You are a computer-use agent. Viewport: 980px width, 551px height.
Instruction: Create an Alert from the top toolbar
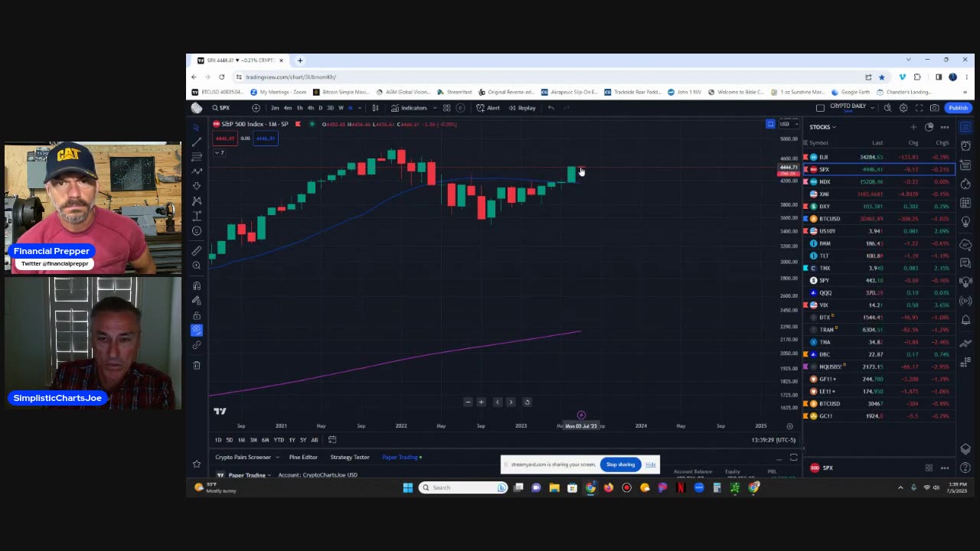(488, 108)
